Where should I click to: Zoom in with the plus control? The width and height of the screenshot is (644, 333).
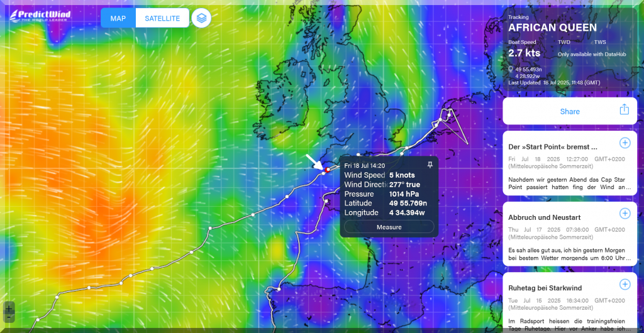(9, 308)
